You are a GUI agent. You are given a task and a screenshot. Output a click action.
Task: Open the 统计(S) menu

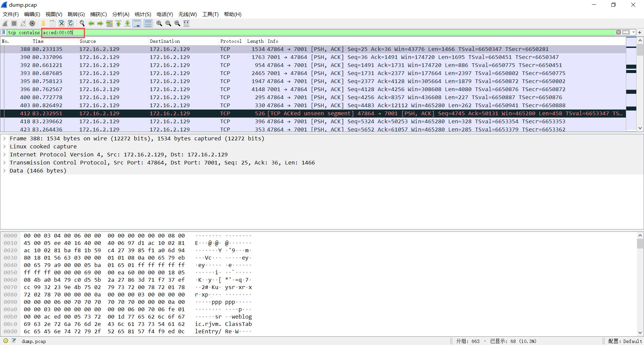click(x=143, y=14)
